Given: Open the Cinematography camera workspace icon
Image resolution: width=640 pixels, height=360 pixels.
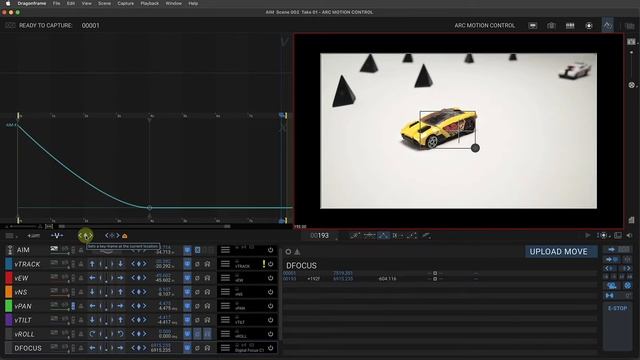Looking at the screenshot, I should click(x=551, y=25).
